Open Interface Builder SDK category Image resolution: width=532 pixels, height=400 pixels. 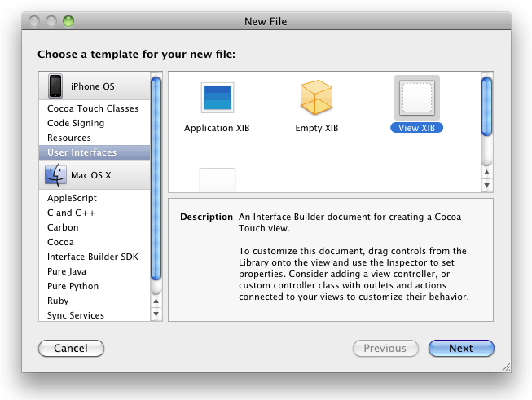point(93,257)
